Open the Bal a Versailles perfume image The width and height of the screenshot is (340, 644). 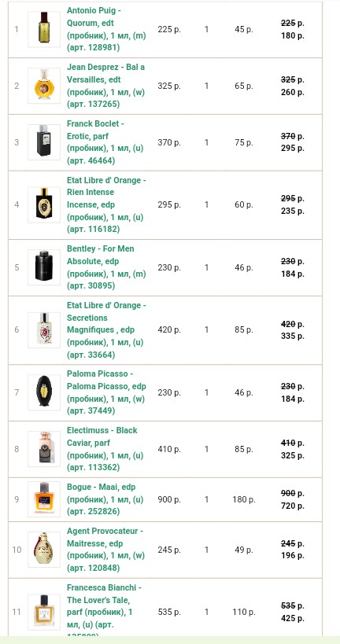point(44,86)
